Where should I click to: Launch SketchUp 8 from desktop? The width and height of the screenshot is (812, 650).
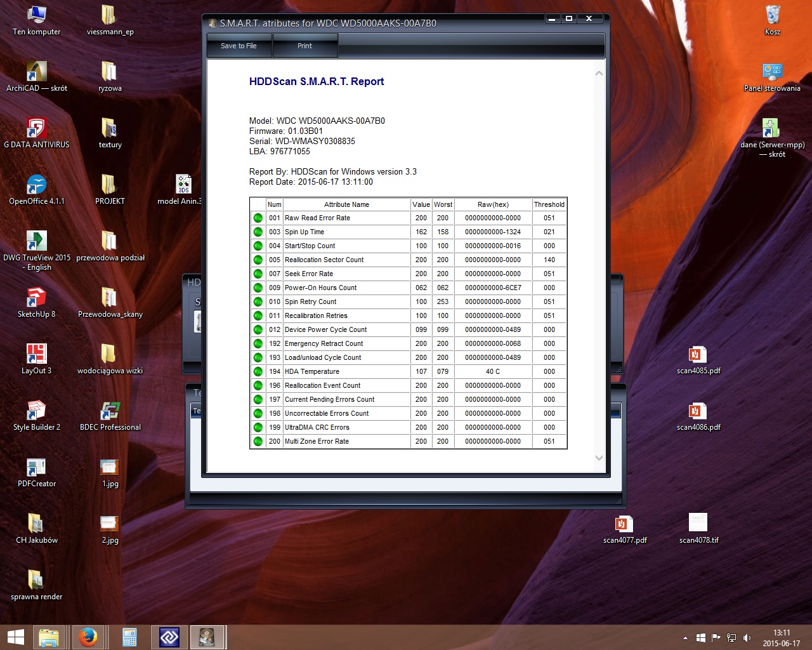point(37,303)
